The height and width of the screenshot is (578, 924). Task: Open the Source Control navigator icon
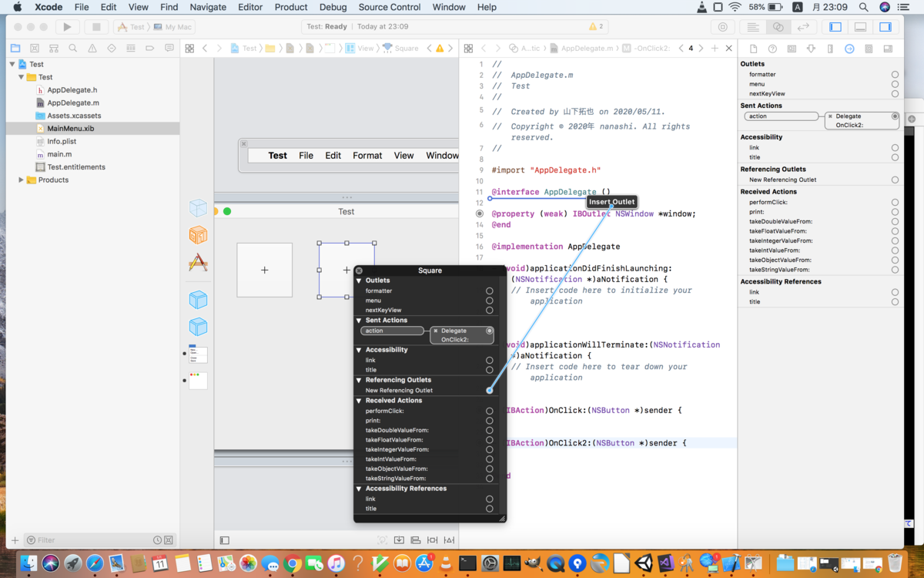pyautogui.click(x=35, y=48)
